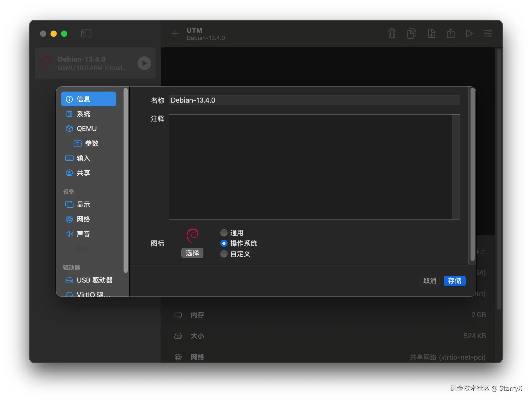This screenshot has height=402, width=532.
Task: Select the 自定义 radio option
Action: click(224, 254)
